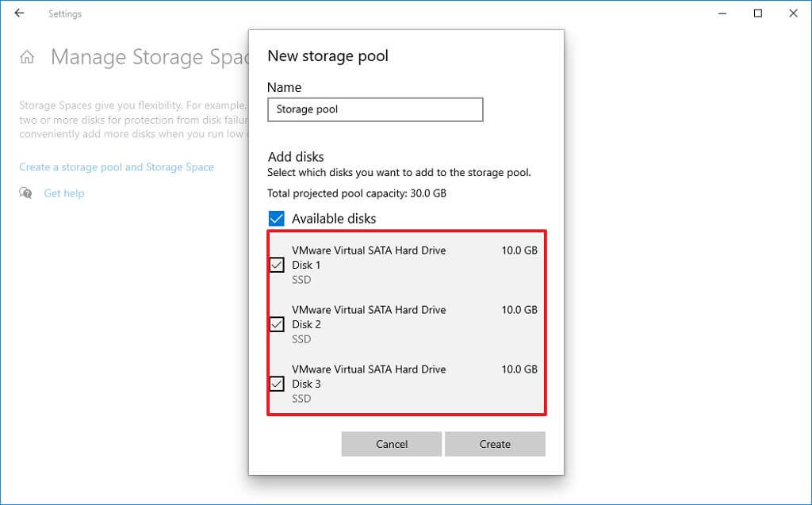The width and height of the screenshot is (812, 505).
Task: Focus the storage pool Name field
Action: [x=375, y=109]
